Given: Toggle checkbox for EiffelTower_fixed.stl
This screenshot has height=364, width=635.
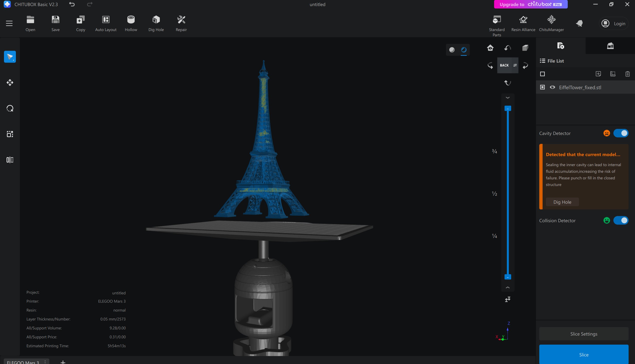Looking at the screenshot, I should [542, 87].
